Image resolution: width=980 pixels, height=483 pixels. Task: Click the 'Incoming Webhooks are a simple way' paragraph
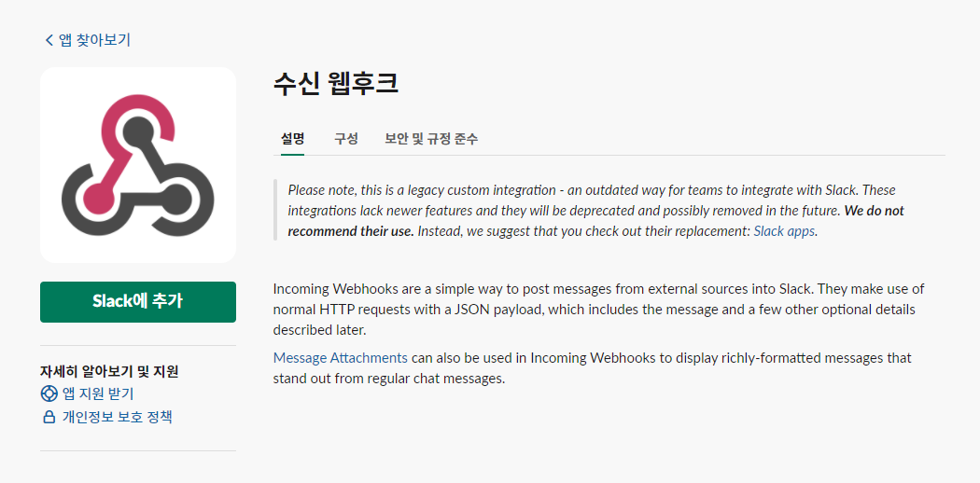coord(599,310)
